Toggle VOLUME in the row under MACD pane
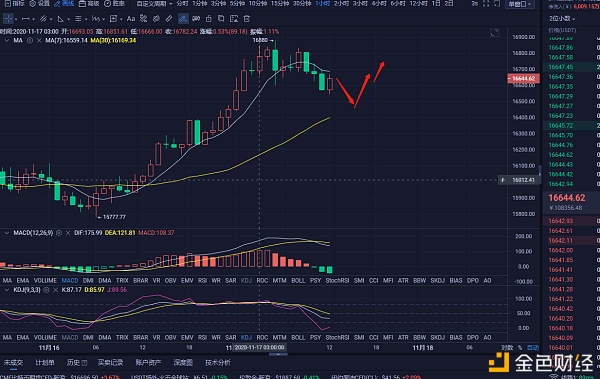The height and width of the screenshot is (379, 600). tap(45, 281)
